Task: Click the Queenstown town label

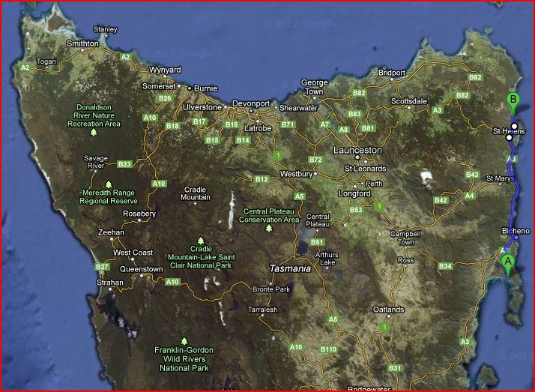Action: [x=142, y=268]
